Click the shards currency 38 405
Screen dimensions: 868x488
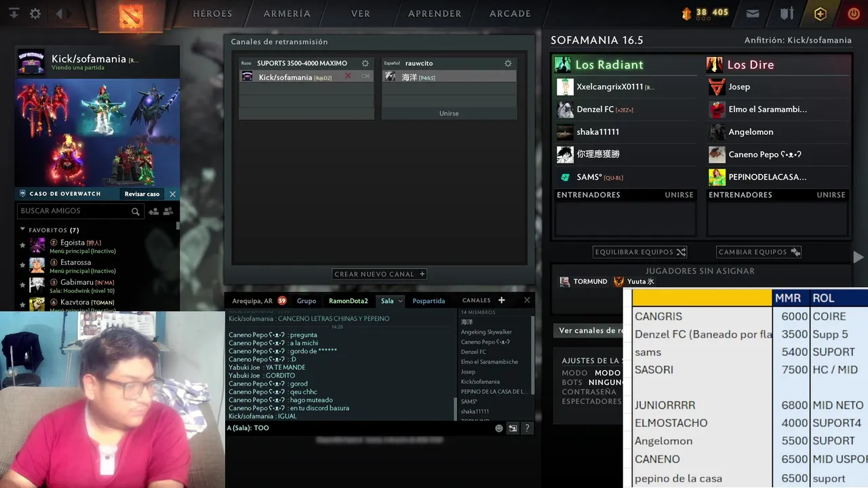coord(705,13)
